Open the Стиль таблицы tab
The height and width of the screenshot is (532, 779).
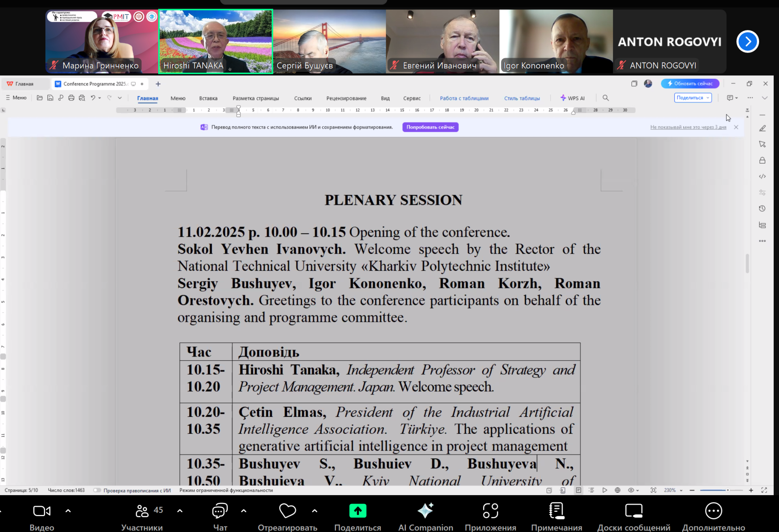(522, 98)
